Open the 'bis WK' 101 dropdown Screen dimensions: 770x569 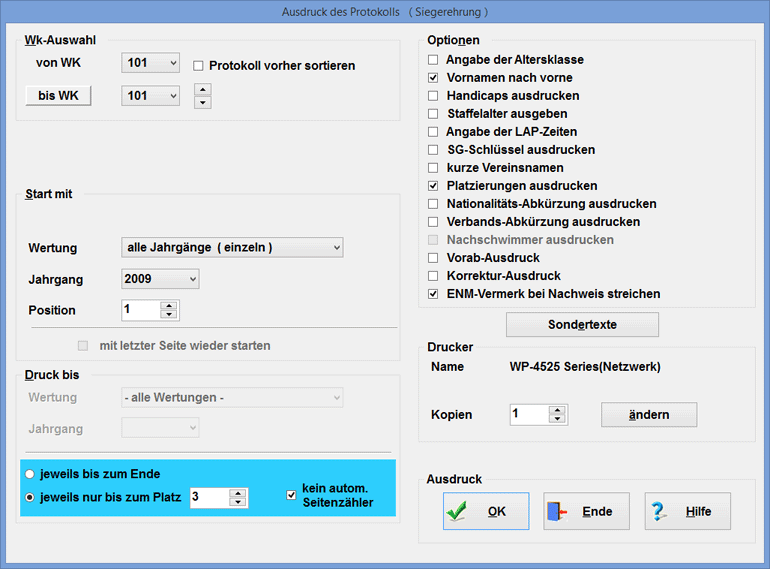pyautogui.click(x=150, y=96)
